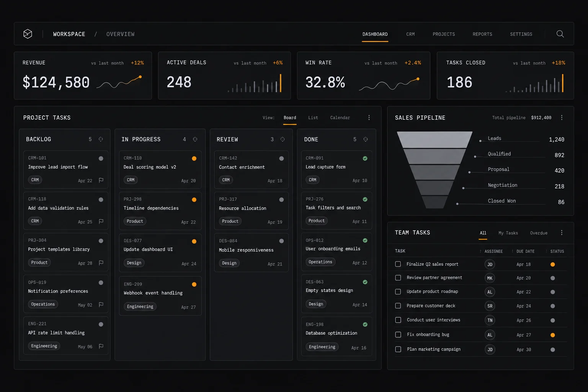Viewport: 588px width, 392px height.
Task: Mark Update product roadmap as complete
Action: 398,292
